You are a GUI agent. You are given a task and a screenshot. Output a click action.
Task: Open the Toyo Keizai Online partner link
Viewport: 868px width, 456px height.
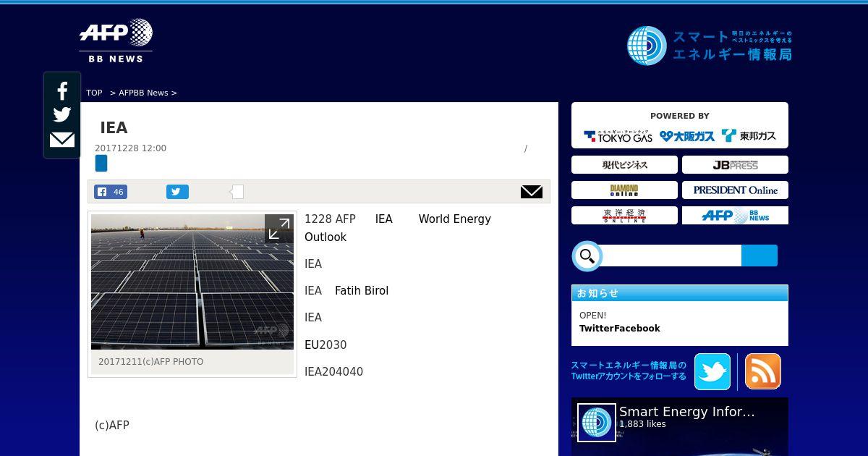[x=624, y=216]
